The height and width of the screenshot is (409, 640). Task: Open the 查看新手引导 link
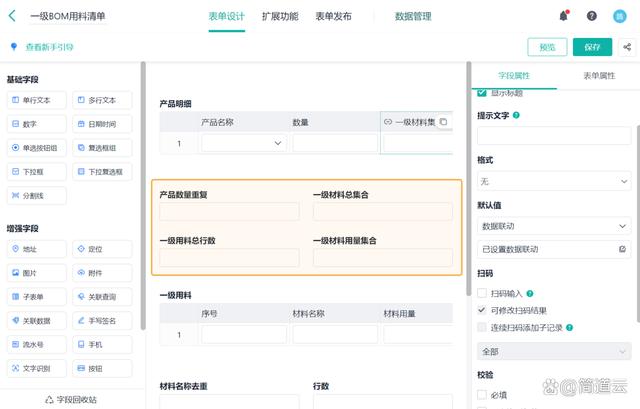click(x=49, y=47)
